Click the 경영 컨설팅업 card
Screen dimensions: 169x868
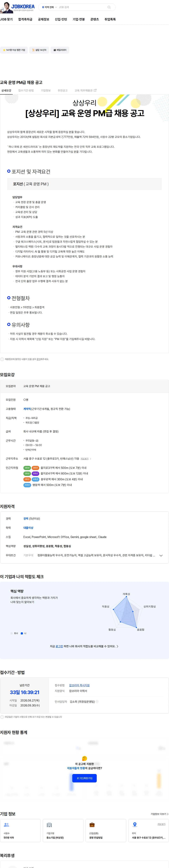106,830
